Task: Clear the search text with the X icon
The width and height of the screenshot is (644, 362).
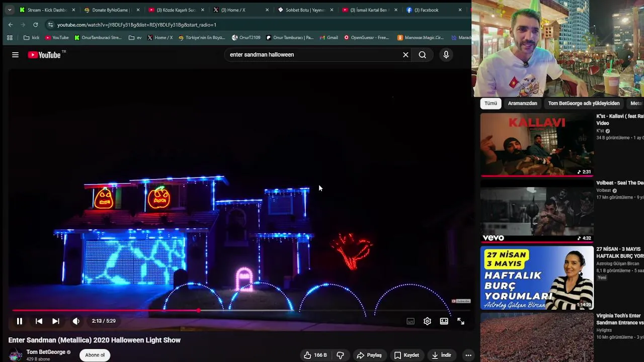Action: point(406,55)
